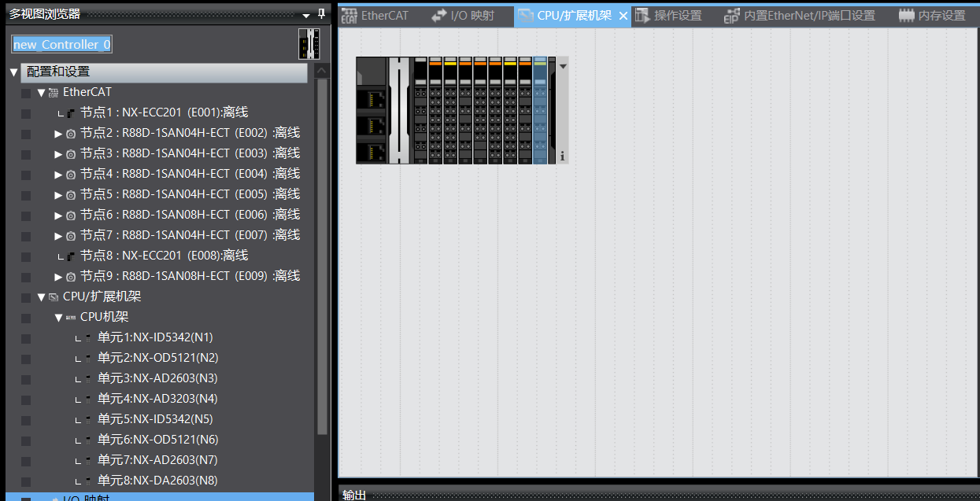Image resolution: width=980 pixels, height=501 pixels.
Task: Collapse the CPU机架 tree node
Action: click(58, 318)
